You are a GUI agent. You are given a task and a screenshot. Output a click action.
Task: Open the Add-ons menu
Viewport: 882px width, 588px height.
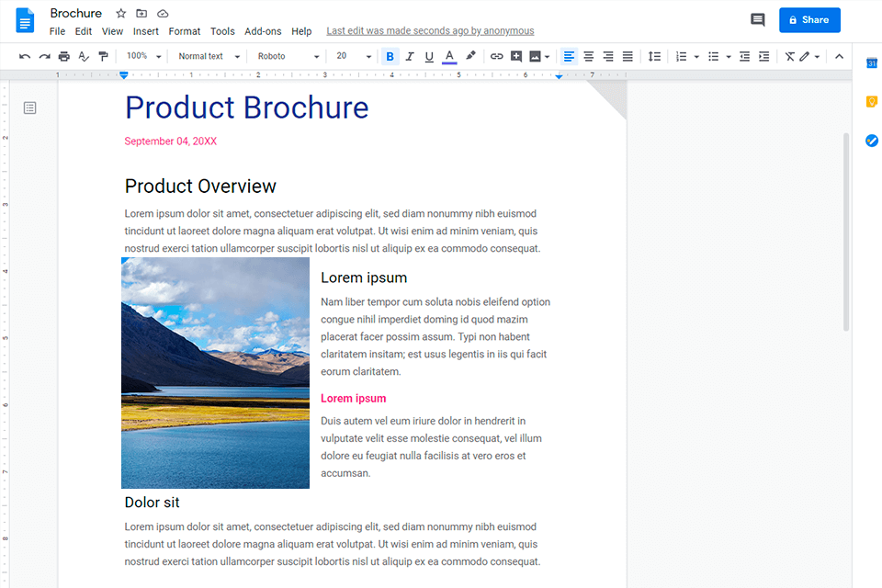[x=263, y=30]
